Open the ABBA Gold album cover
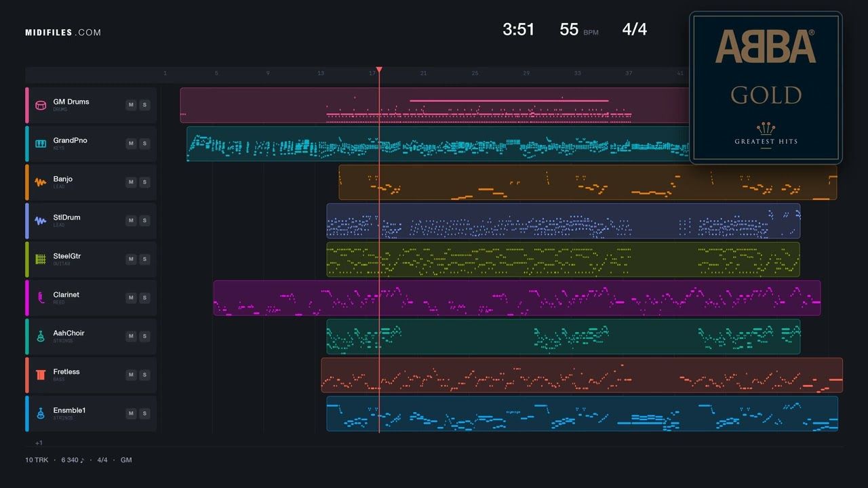This screenshot has height=488, width=868. tap(766, 88)
